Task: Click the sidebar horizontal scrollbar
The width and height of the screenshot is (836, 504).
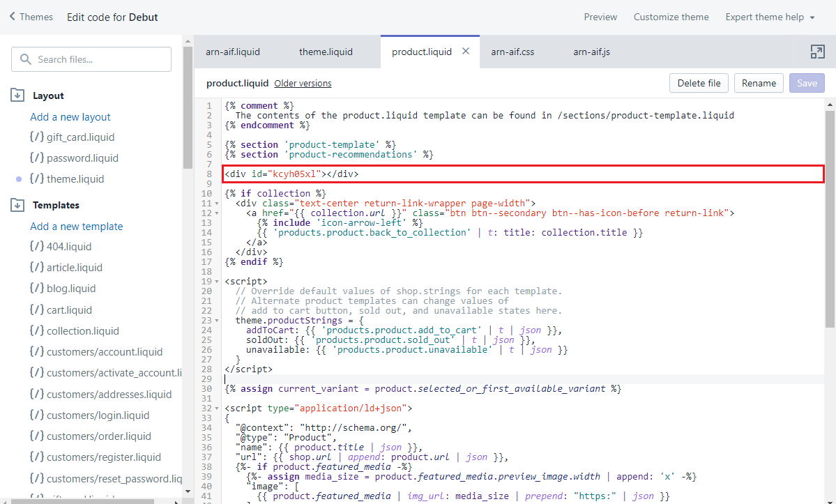Action: point(83,501)
